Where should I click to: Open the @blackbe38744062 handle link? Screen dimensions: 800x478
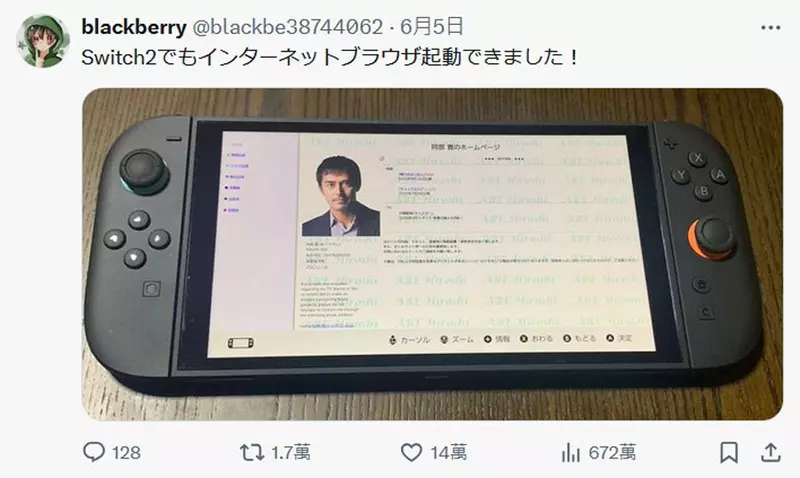pyautogui.click(x=287, y=27)
